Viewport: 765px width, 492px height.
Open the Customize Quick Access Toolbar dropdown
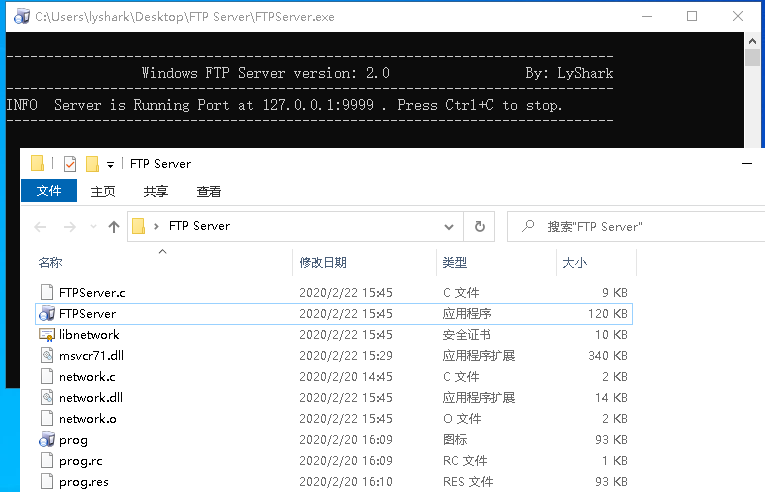[109, 164]
